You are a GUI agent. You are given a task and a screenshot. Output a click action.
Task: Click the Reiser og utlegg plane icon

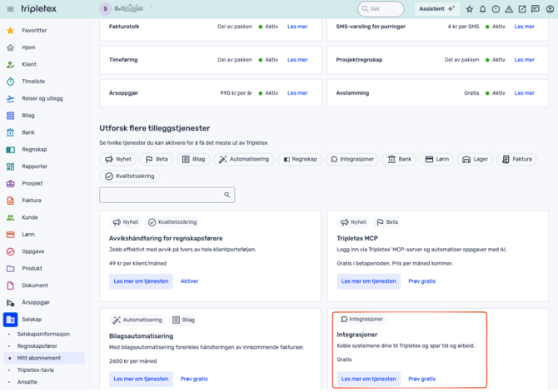pyautogui.click(x=10, y=98)
